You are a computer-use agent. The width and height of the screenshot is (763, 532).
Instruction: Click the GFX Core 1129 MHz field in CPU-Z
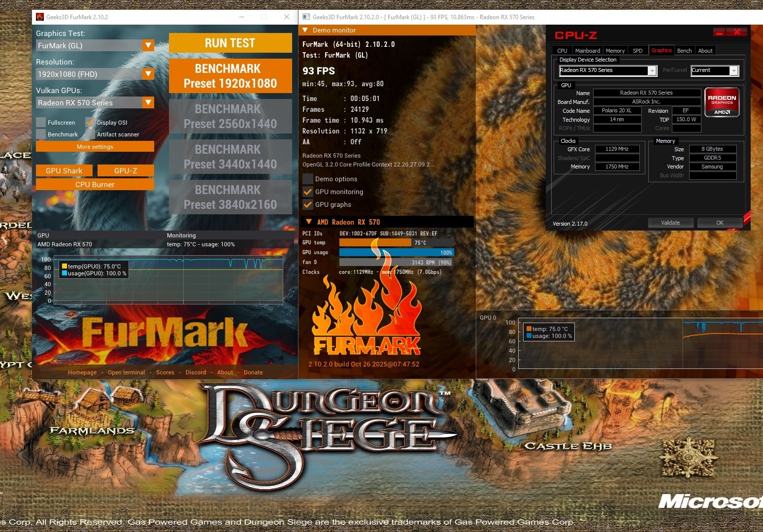click(617, 149)
